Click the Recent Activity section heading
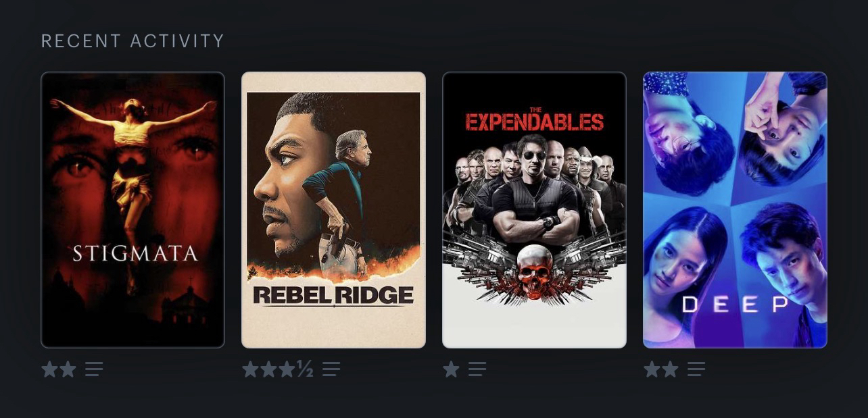Screen dimensions: 868x418 pyautogui.click(x=132, y=41)
